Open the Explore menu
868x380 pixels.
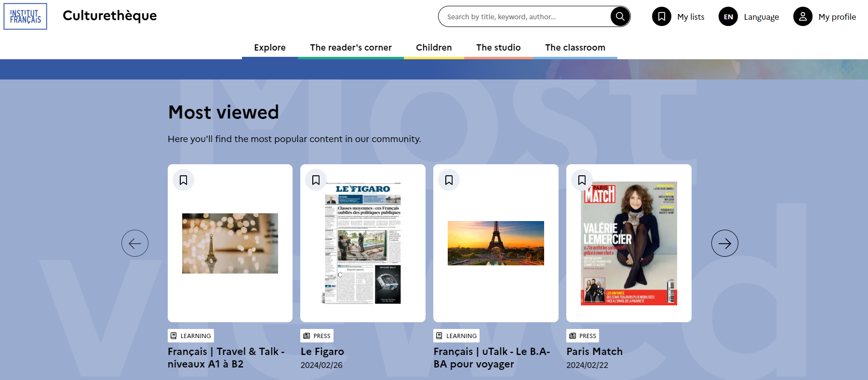pos(269,48)
